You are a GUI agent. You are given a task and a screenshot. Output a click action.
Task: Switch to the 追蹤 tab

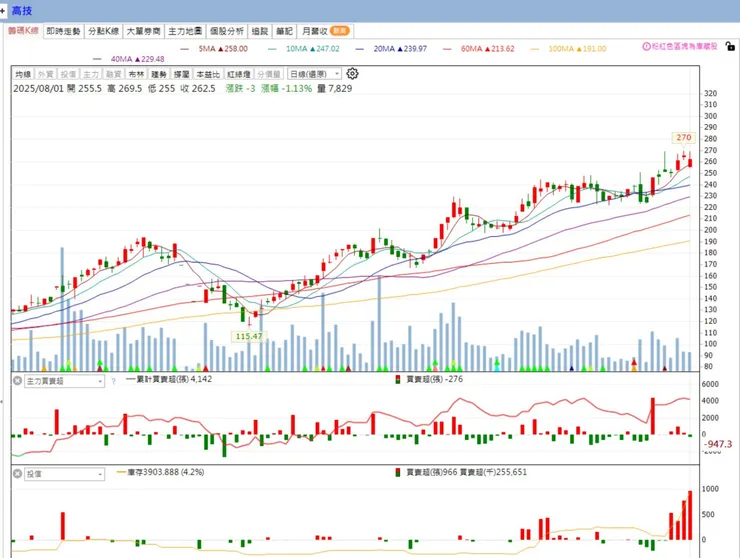point(260,31)
